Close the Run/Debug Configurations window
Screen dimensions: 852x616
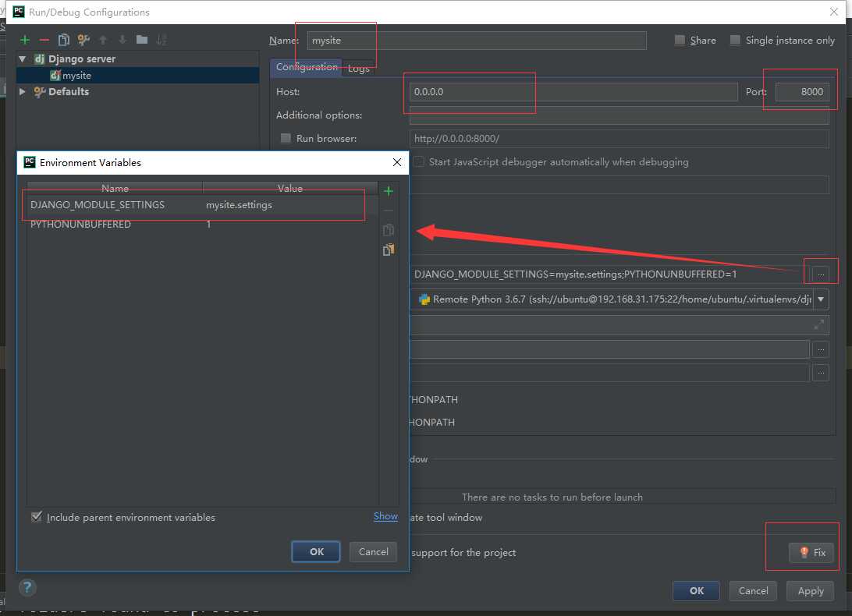point(834,12)
